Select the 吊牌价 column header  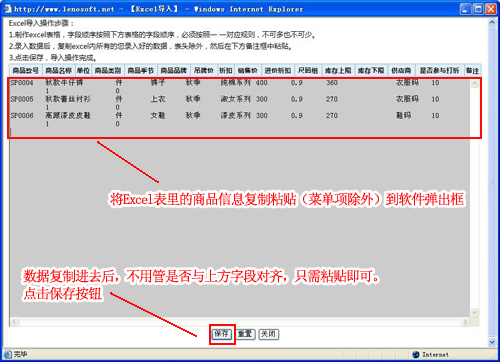click(x=204, y=70)
